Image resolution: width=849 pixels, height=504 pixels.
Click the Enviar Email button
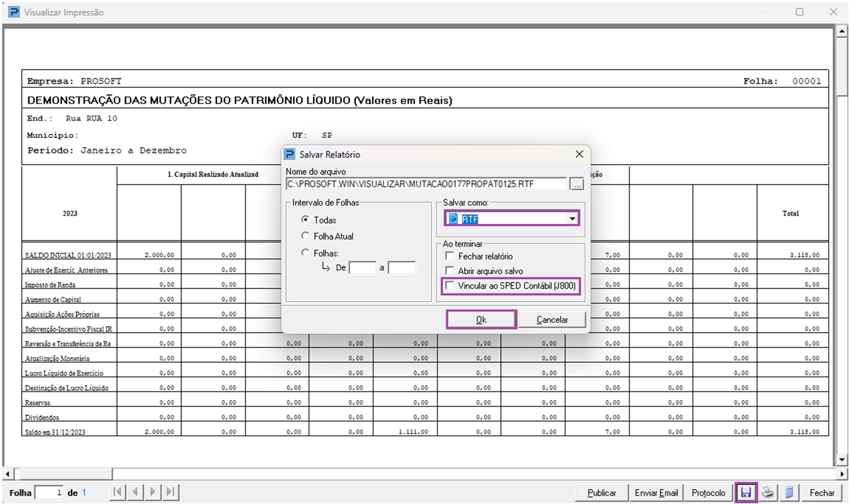coord(656,493)
